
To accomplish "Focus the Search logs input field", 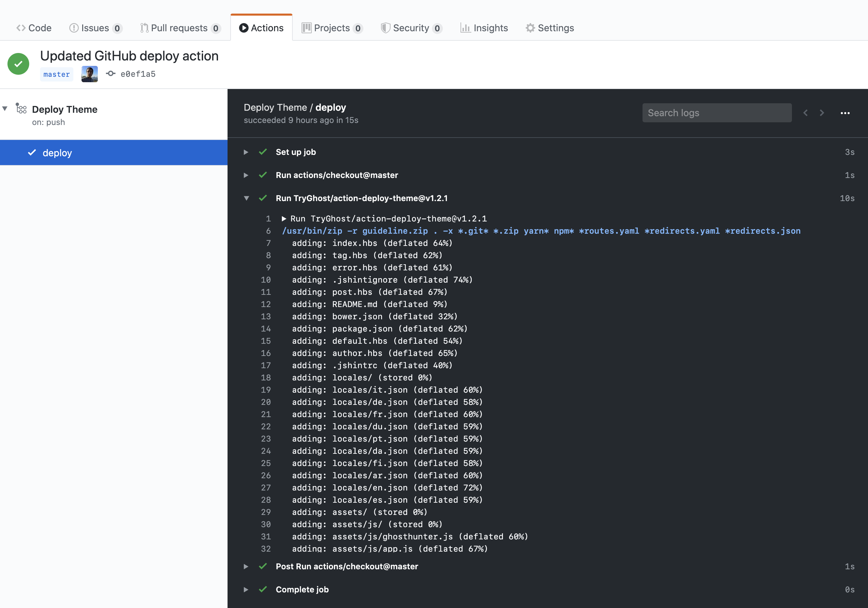I will click(x=717, y=113).
